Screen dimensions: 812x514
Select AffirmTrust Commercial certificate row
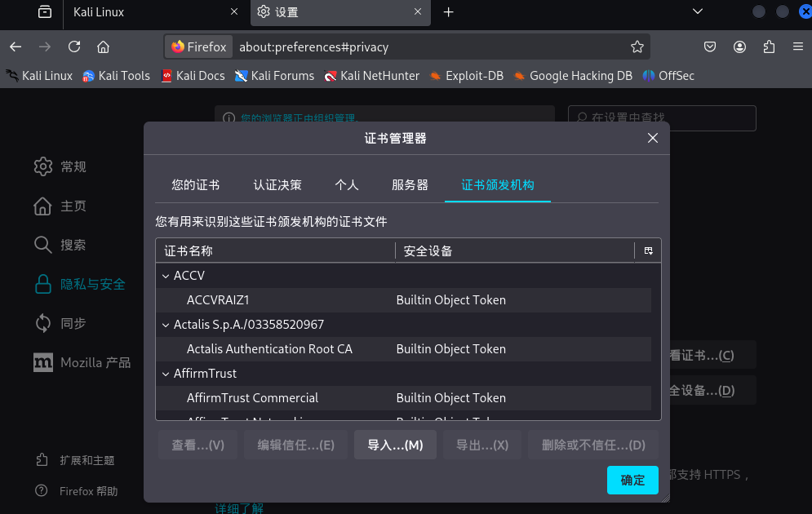coord(403,398)
